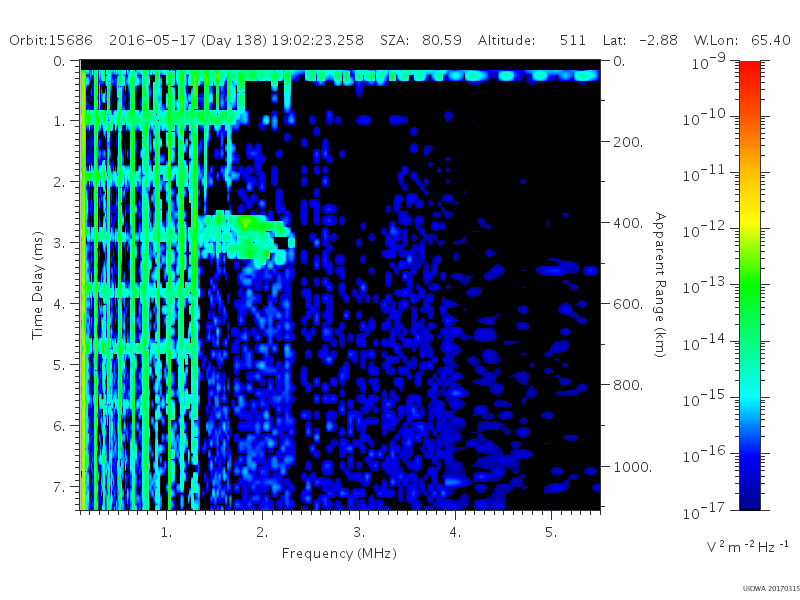Viewport: 800px width, 600px height.
Task: Click the 4. tick on Frequency axis
Action: coord(455,532)
